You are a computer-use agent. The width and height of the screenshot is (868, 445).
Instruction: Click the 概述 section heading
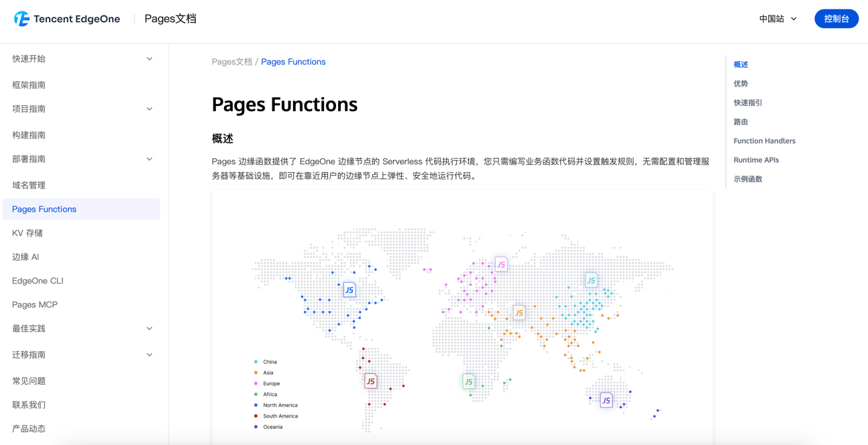223,139
